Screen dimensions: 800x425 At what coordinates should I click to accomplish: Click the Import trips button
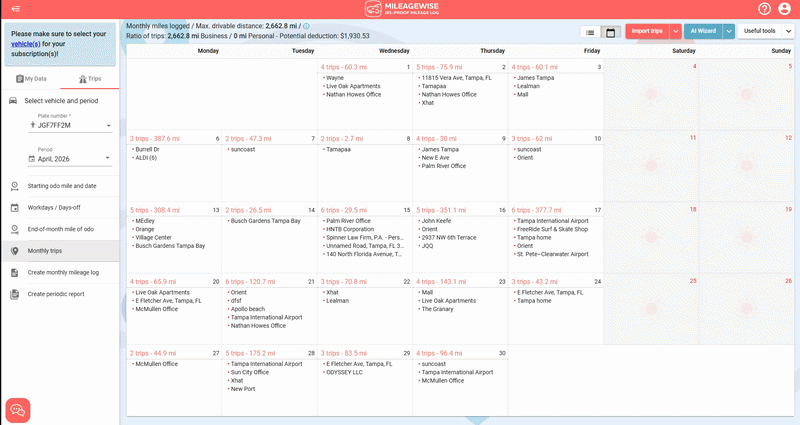(x=647, y=31)
